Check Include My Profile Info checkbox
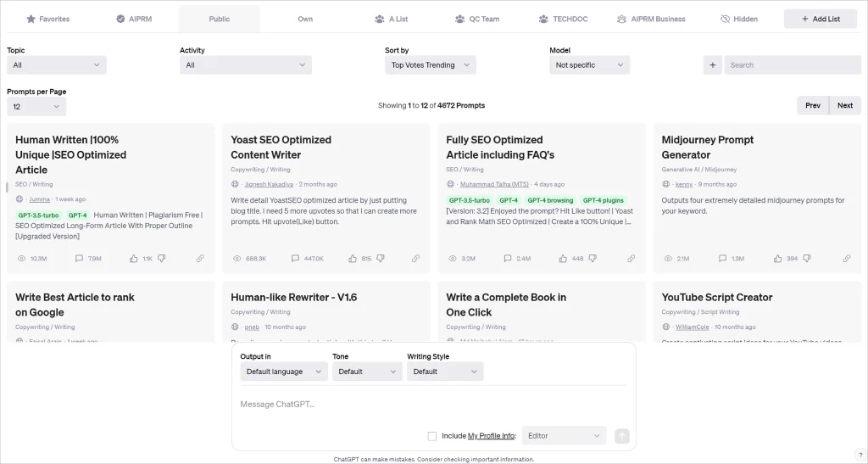 click(x=432, y=436)
